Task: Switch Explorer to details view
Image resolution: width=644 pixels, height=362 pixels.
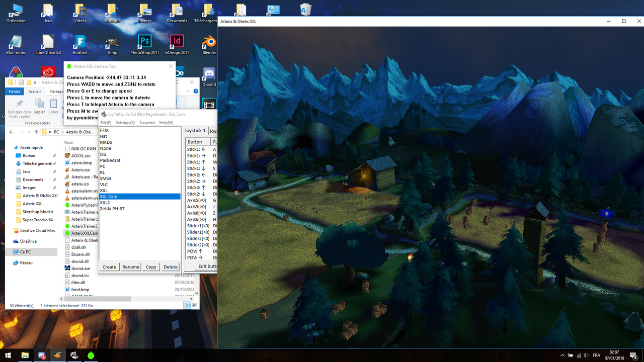Action: pyautogui.click(x=187, y=305)
